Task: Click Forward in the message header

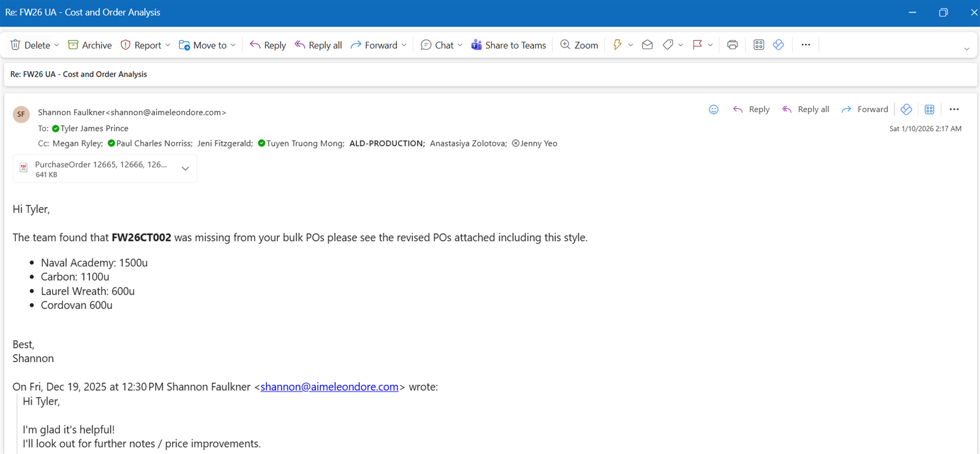Action: (864, 110)
